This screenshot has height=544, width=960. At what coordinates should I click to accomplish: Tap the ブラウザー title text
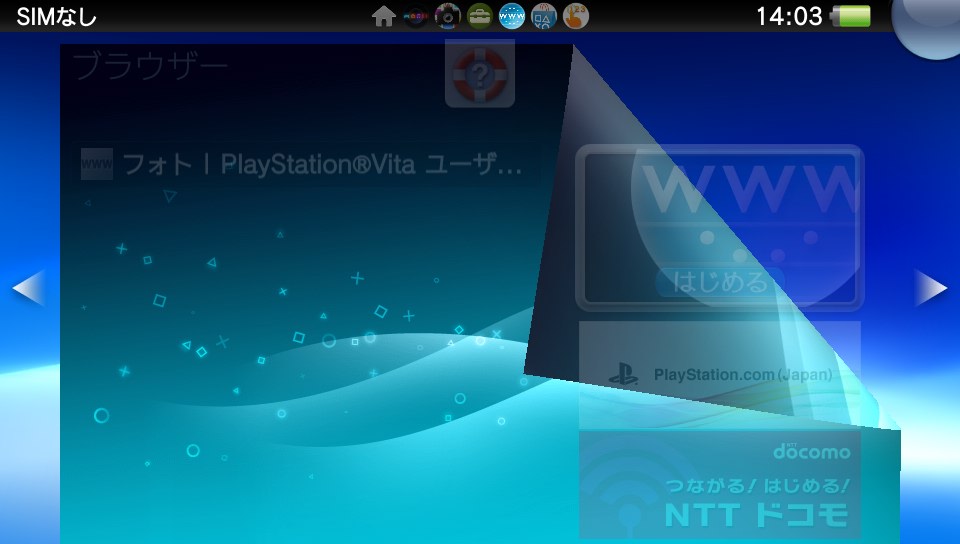[150, 66]
